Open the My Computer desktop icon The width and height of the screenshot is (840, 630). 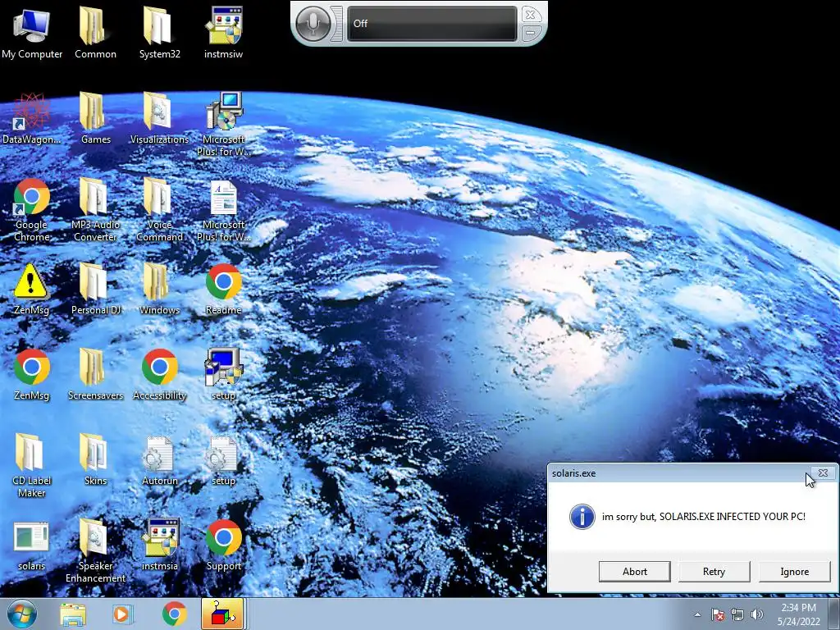tap(32, 33)
